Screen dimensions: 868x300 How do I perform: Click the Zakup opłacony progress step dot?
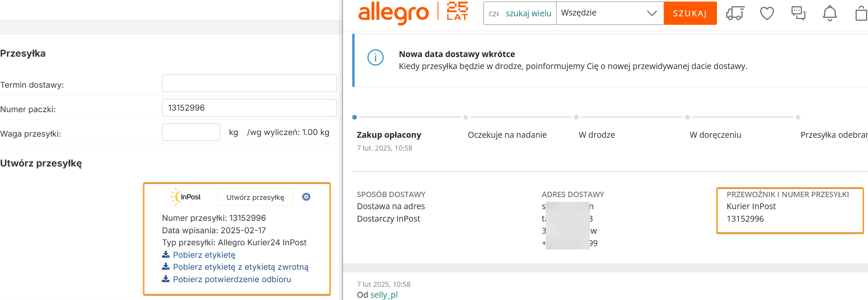coord(355,117)
